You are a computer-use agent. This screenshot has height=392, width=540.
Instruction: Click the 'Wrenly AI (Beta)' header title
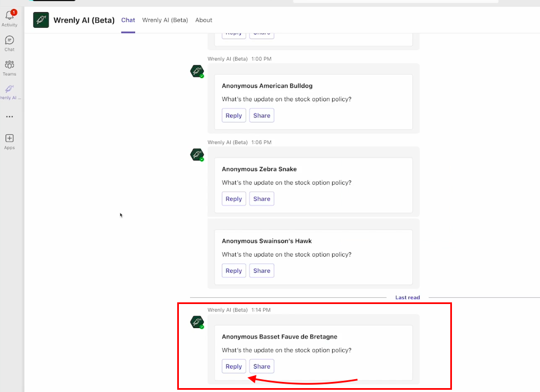click(x=84, y=20)
